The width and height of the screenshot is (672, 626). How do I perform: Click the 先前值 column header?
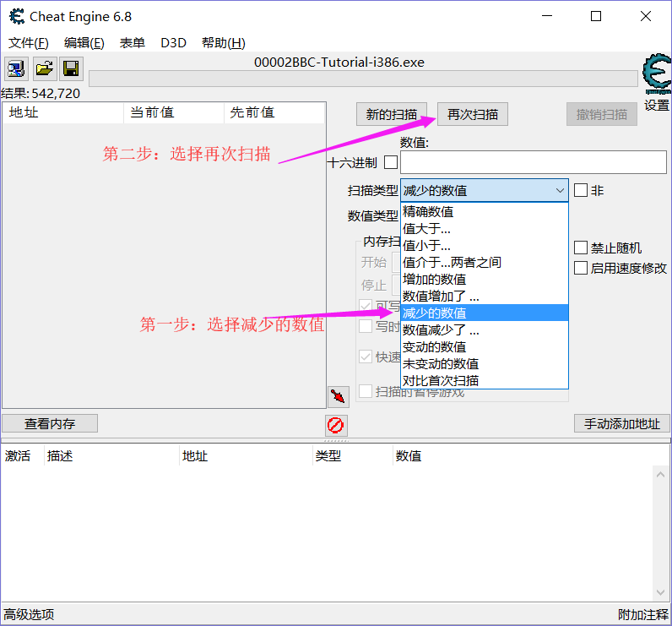pyautogui.click(x=274, y=112)
